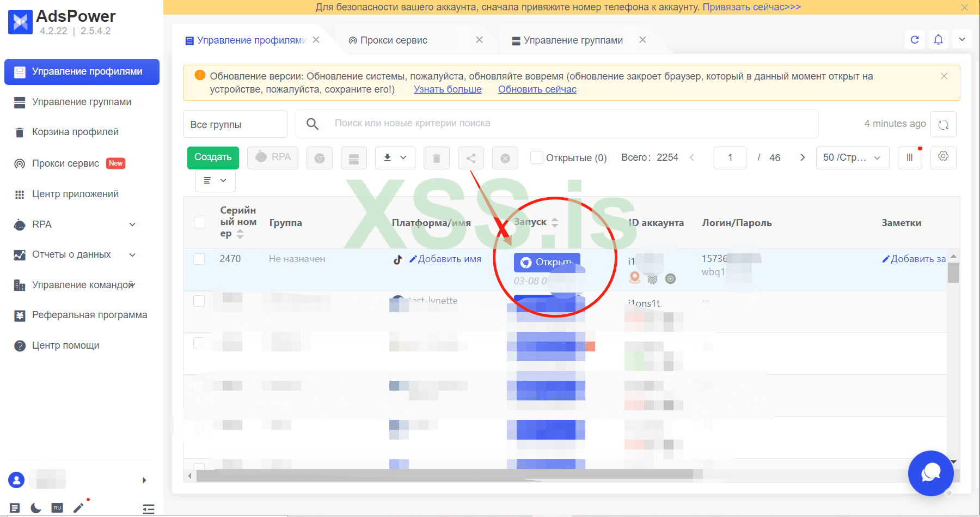Viewport: 980px width, 517px height.
Task: Select the 'Управление профилями' tab
Action: [246, 40]
